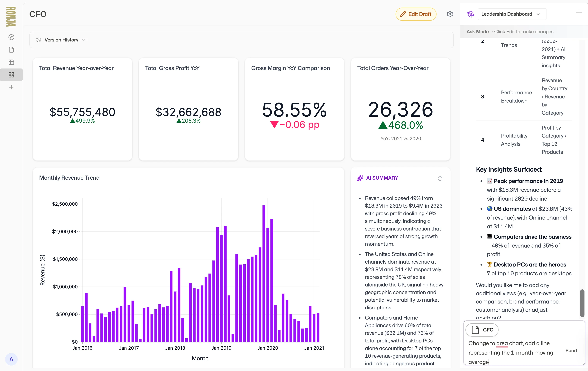Collapse the Version History chevron arrow
588x371 pixels.
84,40
